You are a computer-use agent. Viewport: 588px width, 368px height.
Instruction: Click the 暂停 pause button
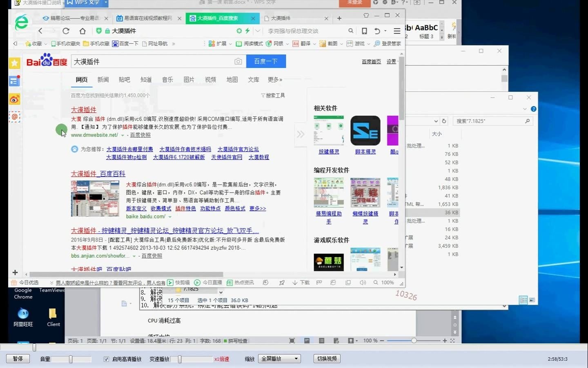coord(18,359)
